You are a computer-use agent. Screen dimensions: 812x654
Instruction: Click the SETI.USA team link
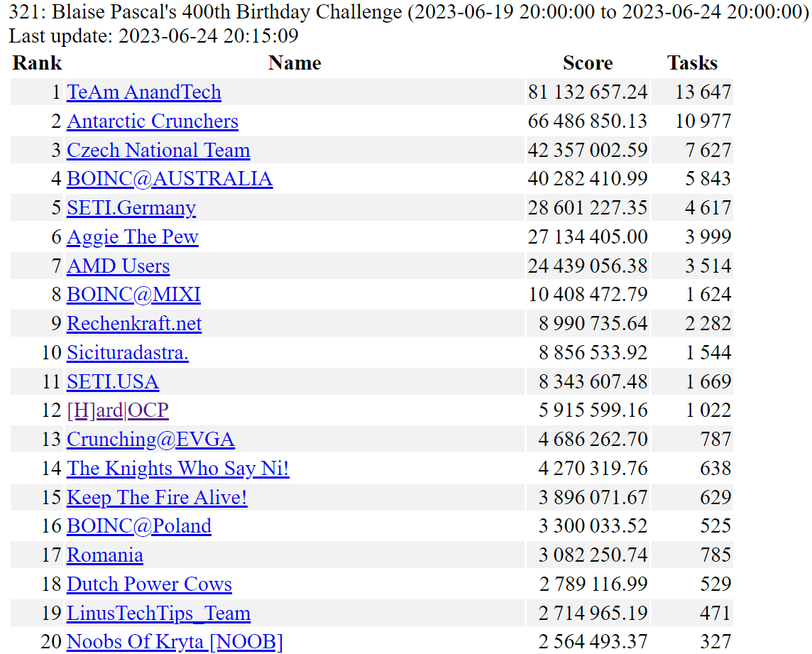tap(113, 382)
